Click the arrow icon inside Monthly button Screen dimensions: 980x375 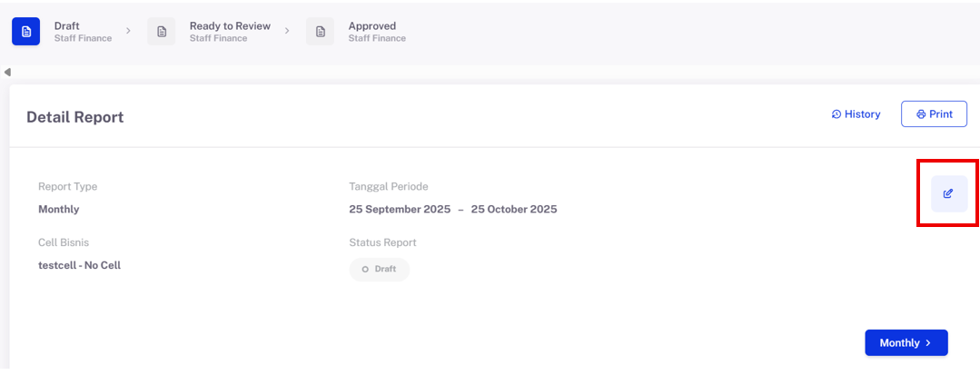(928, 343)
